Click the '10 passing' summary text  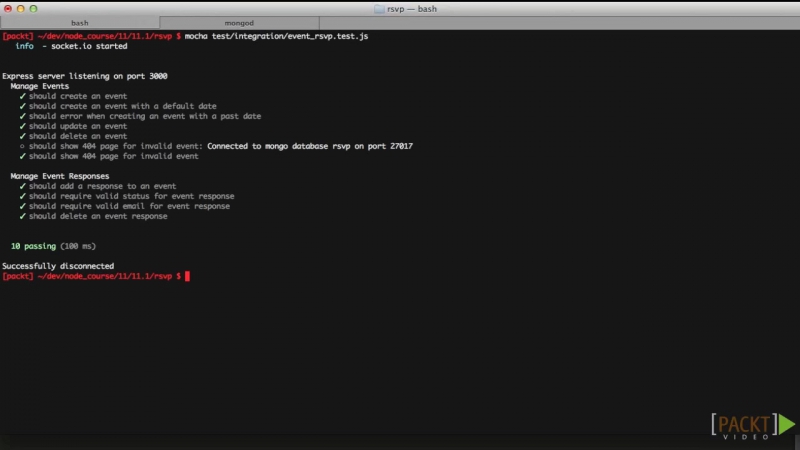(x=33, y=246)
